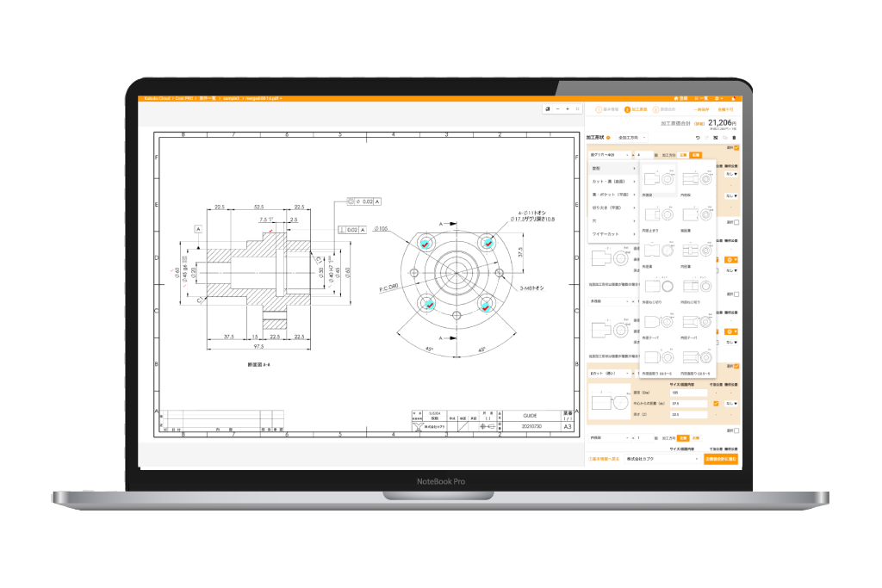Go to step 2 加工原価 tab
Viewport: 882px width, 588px height.
(636, 109)
